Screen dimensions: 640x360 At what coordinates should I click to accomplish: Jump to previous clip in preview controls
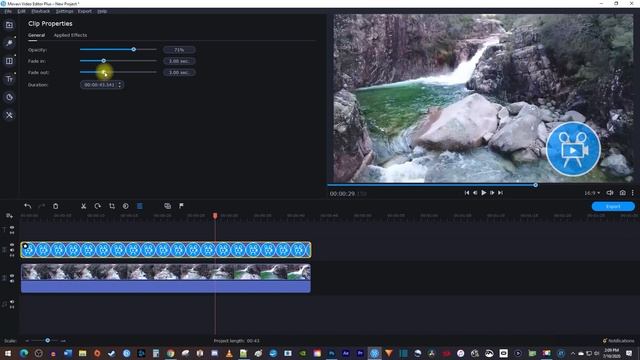pos(467,193)
